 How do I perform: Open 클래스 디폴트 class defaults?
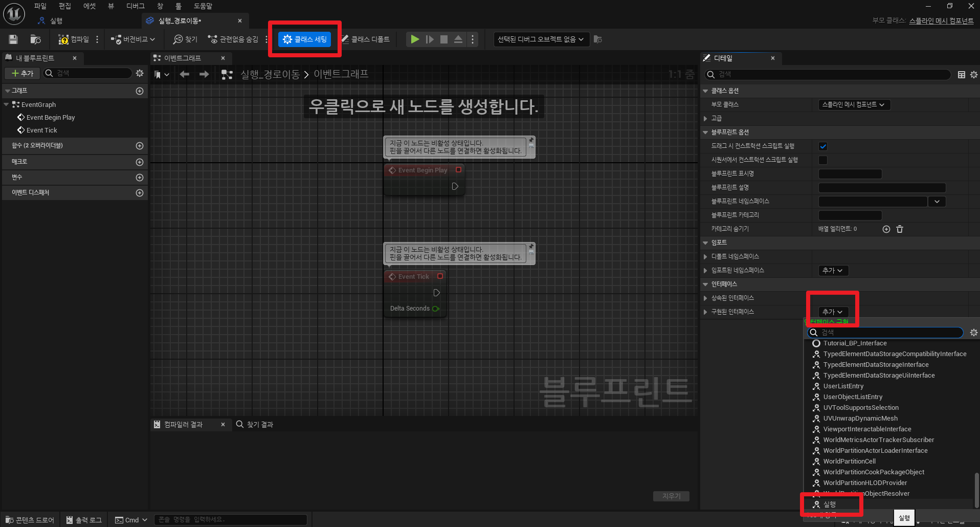point(365,39)
